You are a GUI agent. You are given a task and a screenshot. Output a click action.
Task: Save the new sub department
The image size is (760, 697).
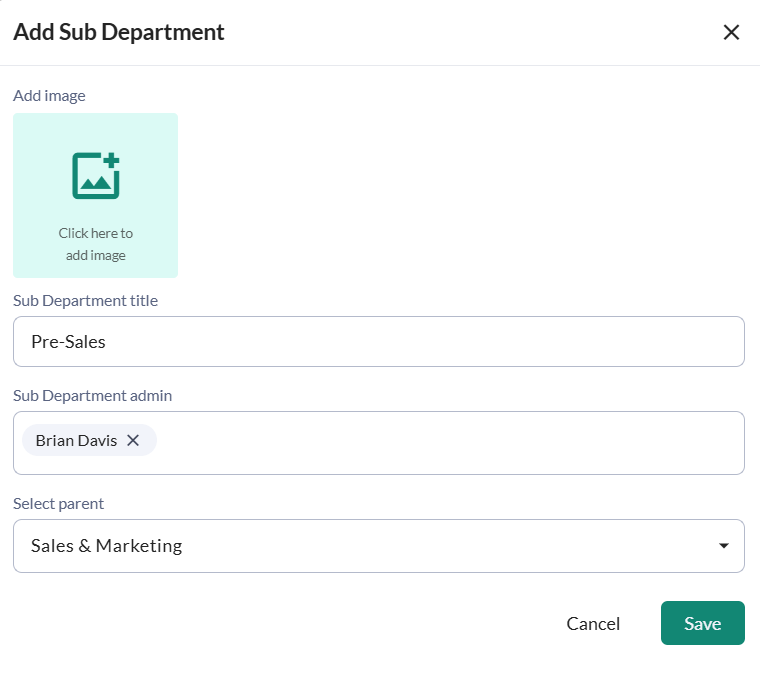tap(702, 623)
